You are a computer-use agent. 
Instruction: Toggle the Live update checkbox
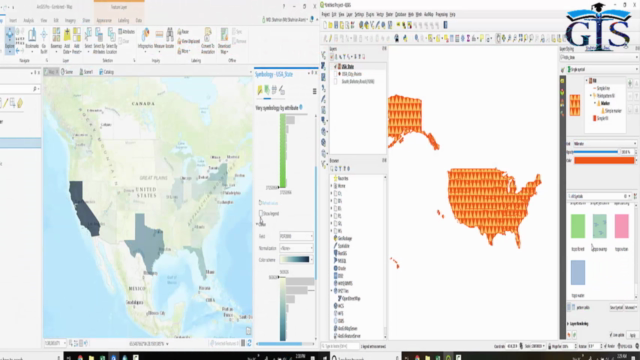(x=611, y=335)
